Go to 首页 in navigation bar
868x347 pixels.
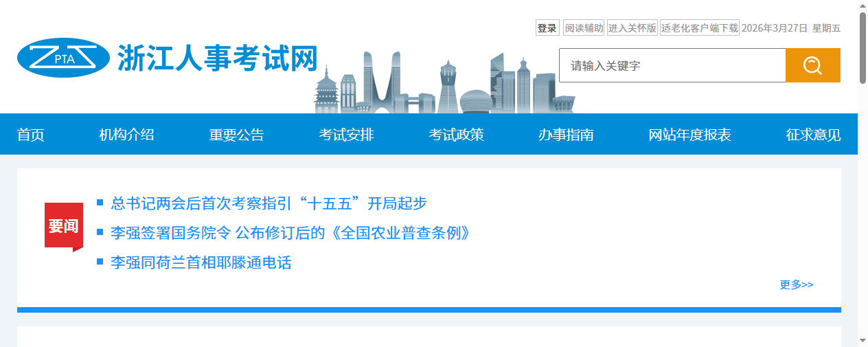tap(31, 135)
